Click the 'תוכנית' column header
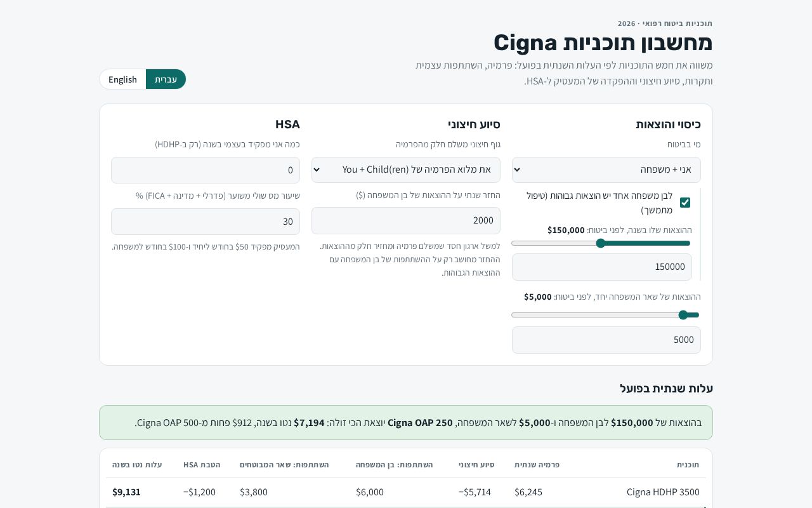Viewport: 812px width, 508px height. [x=688, y=465]
